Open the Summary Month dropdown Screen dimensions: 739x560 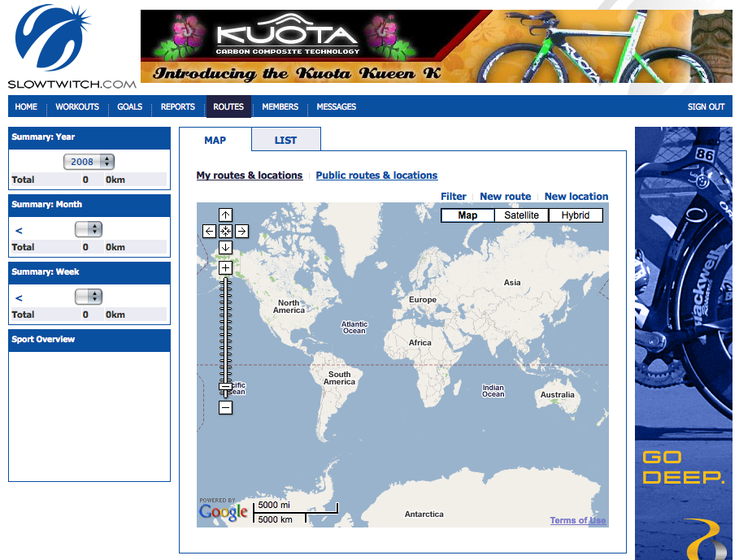point(89,229)
